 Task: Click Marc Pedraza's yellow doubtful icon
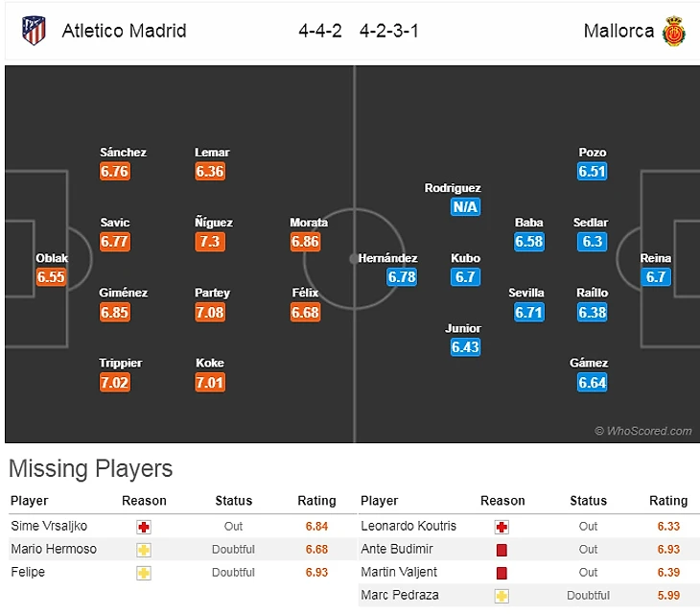coord(501,595)
